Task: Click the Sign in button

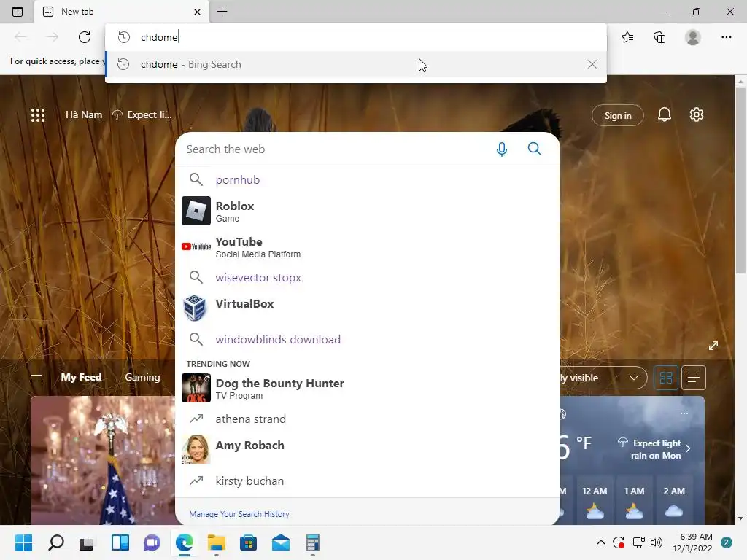Action: [617, 115]
